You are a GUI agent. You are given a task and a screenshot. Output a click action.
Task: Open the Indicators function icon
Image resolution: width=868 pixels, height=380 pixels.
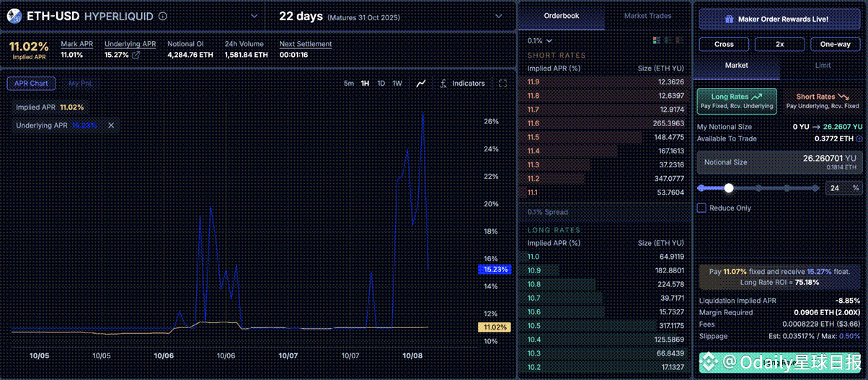(443, 84)
